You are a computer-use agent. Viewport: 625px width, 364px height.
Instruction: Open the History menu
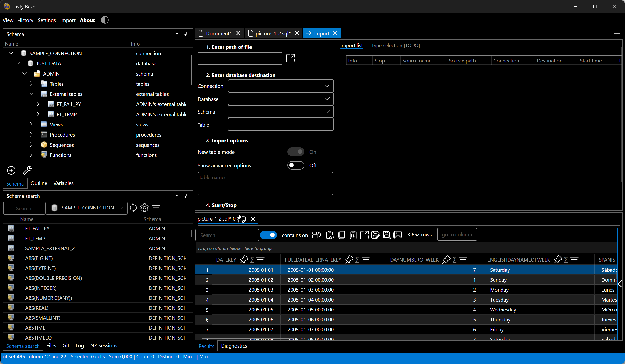25,20
